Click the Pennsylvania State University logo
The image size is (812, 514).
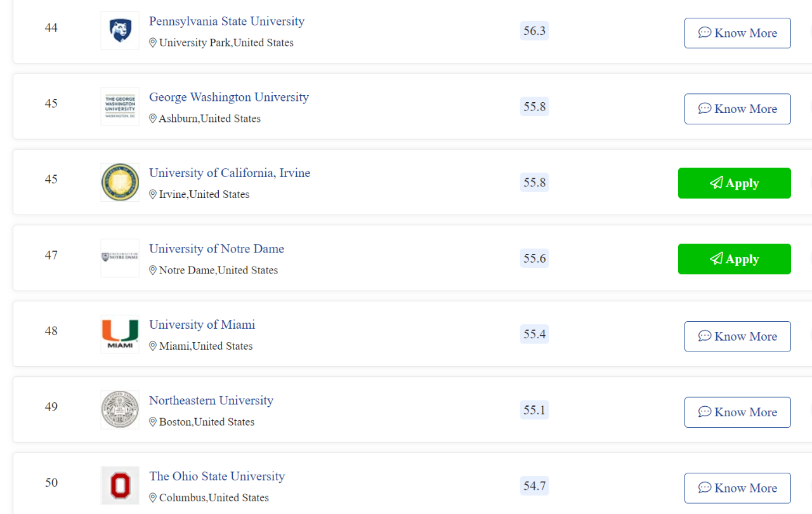tap(120, 30)
